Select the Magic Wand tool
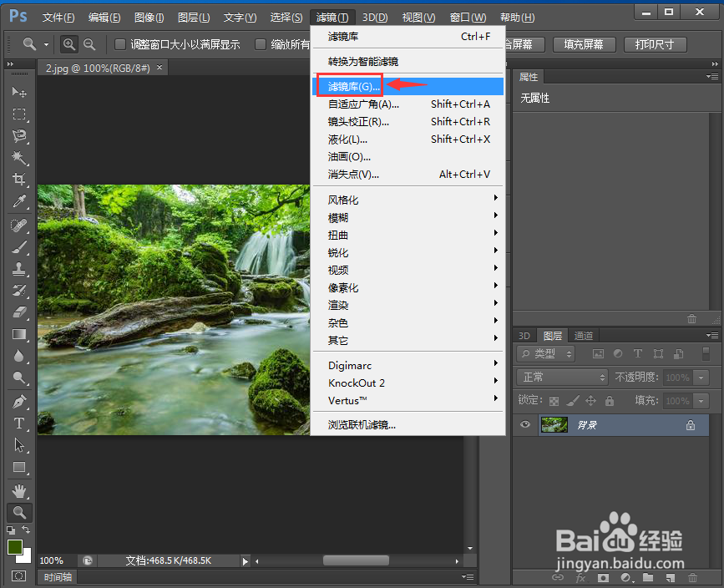 point(19,158)
